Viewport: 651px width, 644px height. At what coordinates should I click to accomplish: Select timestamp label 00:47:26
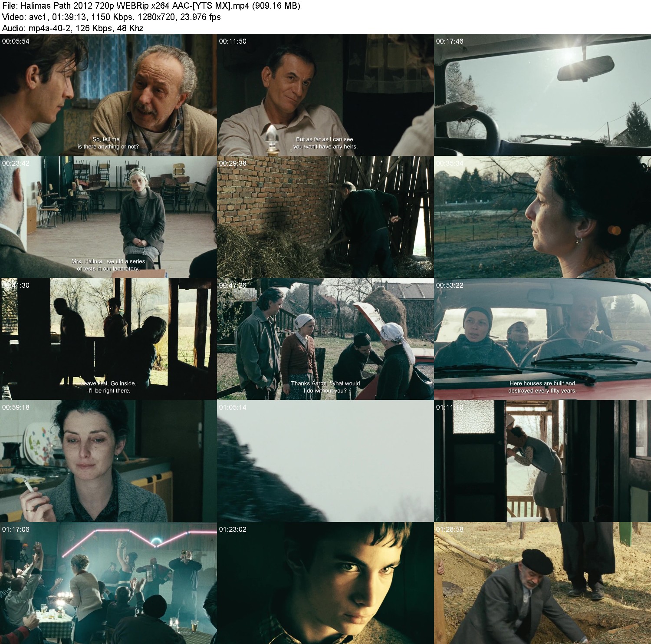(x=233, y=285)
